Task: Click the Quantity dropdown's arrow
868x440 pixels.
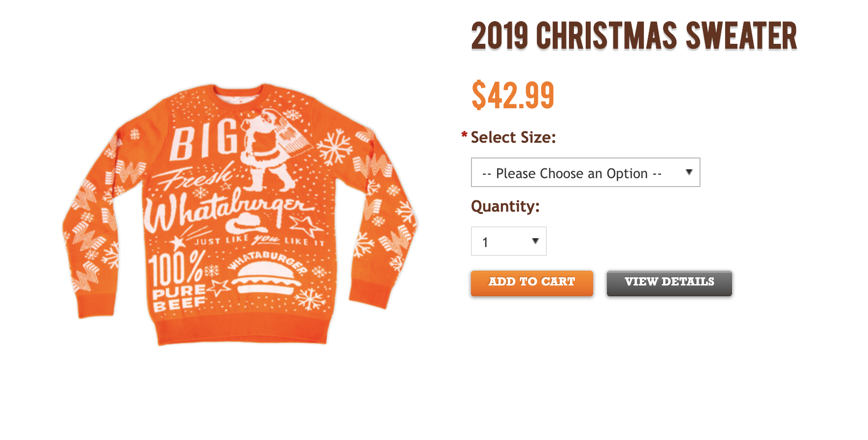Action: click(535, 241)
